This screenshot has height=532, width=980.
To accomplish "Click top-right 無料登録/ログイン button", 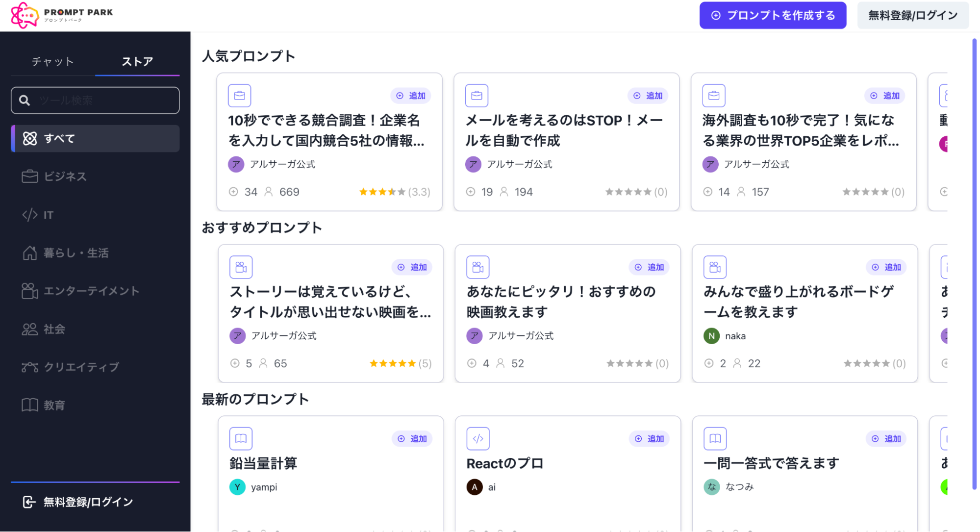I will 912,15.
